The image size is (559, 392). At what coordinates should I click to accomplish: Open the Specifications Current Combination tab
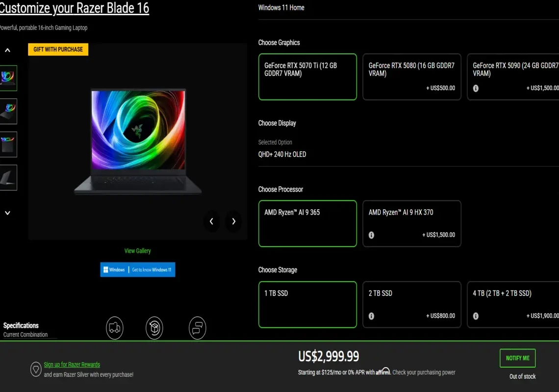(25, 330)
